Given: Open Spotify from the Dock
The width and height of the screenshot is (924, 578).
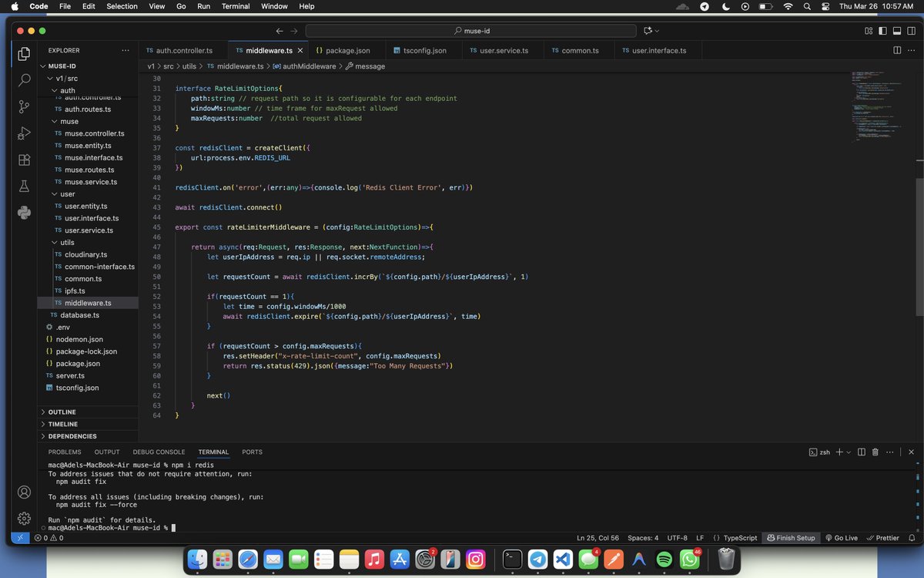Looking at the screenshot, I should (664, 559).
